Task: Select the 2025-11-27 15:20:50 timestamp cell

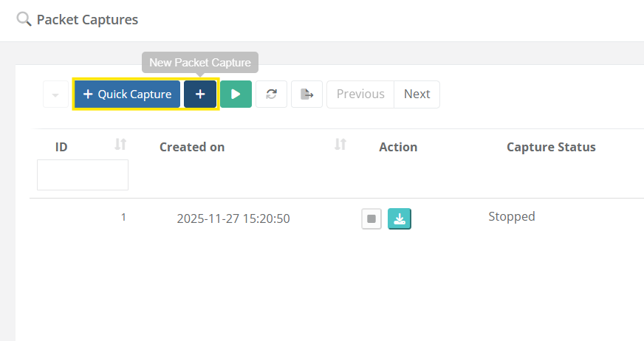Action: tap(233, 219)
